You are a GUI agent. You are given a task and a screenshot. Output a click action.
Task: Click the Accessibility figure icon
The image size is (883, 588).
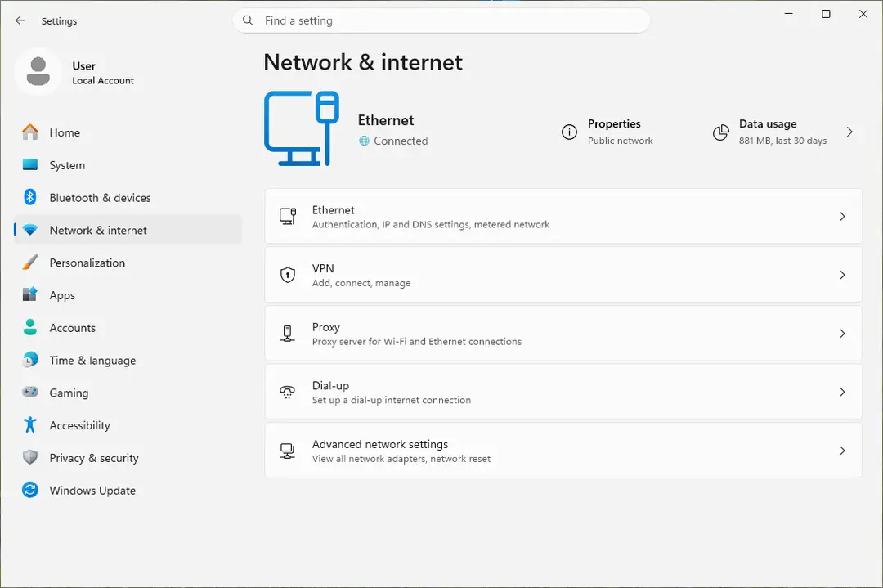(30, 424)
